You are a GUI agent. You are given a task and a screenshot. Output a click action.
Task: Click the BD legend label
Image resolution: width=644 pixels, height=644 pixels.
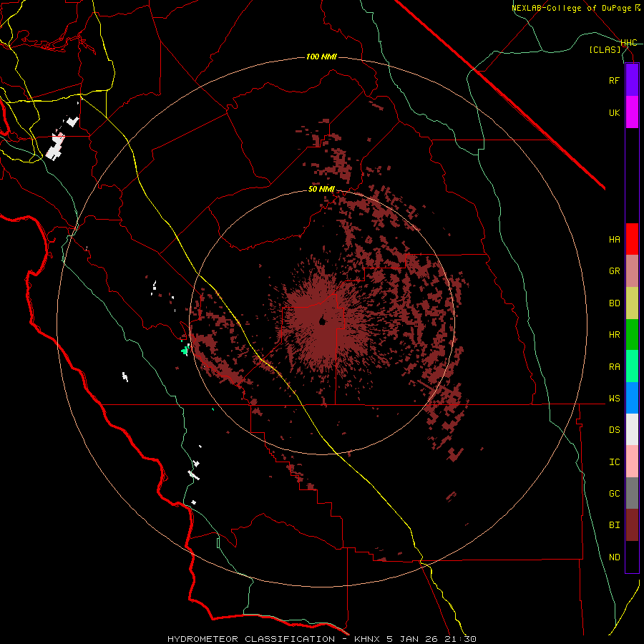tap(614, 303)
